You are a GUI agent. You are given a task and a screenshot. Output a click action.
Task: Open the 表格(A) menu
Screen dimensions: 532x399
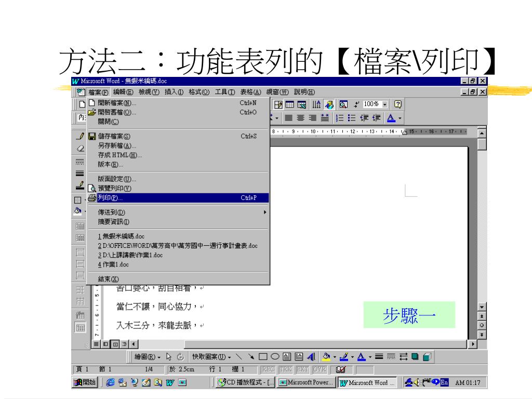pyautogui.click(x=251, y=92)
